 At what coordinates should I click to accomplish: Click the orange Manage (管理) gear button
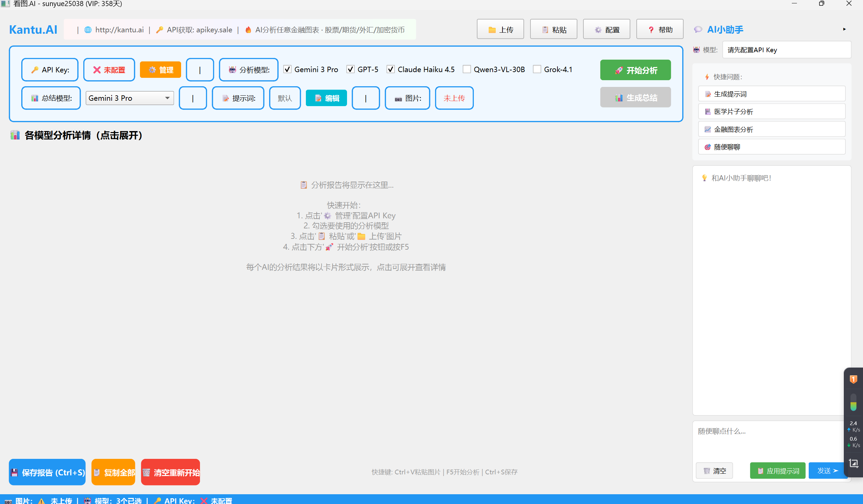(x=160, y=70)
